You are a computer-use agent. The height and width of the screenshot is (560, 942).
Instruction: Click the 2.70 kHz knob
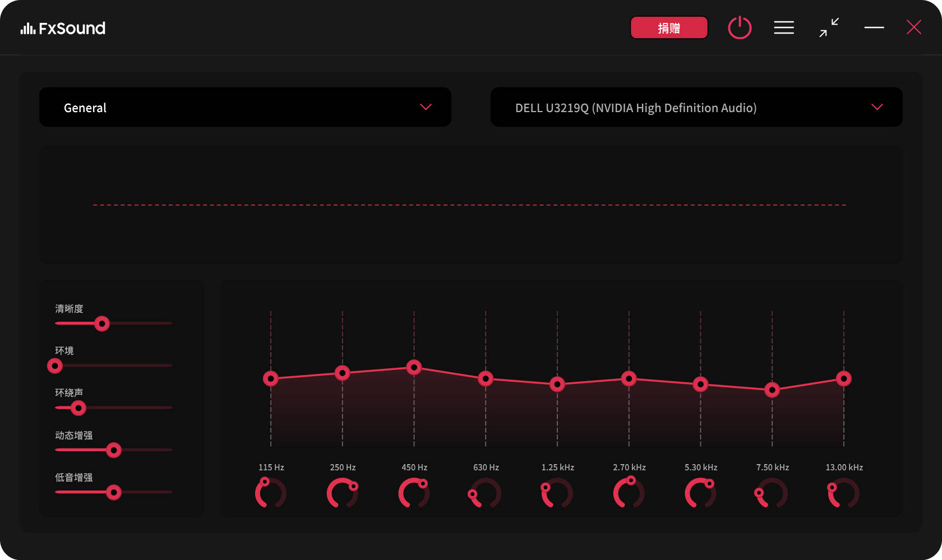tap(629, 493)
